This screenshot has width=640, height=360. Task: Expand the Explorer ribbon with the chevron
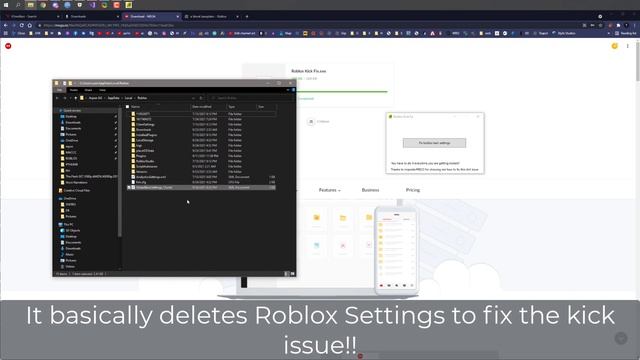[x=288, y=90]
